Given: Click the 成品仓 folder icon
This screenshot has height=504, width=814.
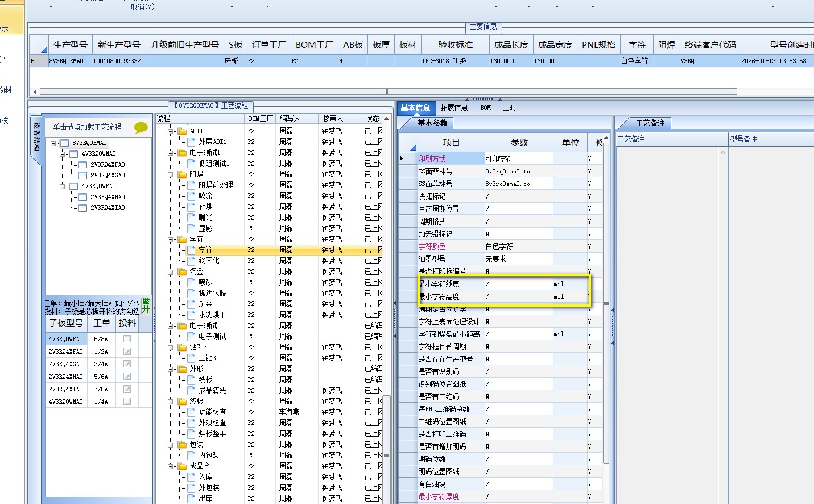Looking at the screenshot, I should click(182, 466).
